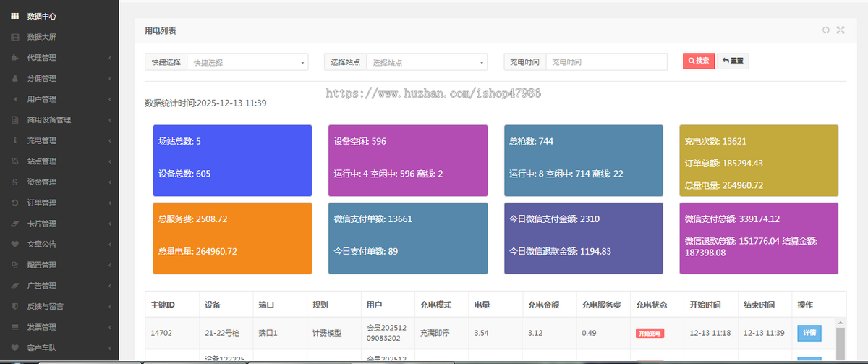Click the magenta 设备空闲 card
This screenshot has width=868, height=364.
[408, 161]
